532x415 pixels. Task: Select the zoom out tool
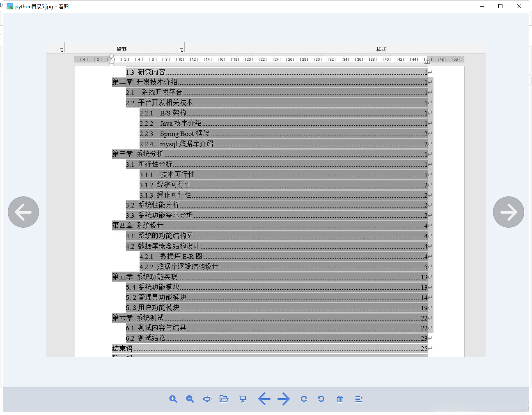[x=190, y=399]
